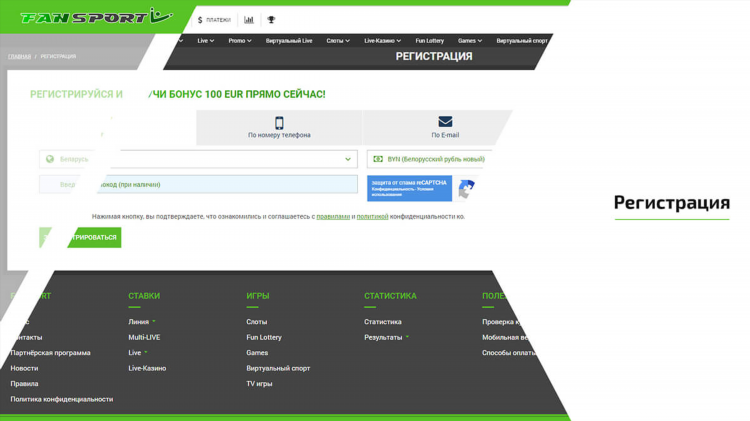Click the green Зарегистрироваться button
Image resolution: width=750 pixels, height=421 pixels.
[80, 237]
